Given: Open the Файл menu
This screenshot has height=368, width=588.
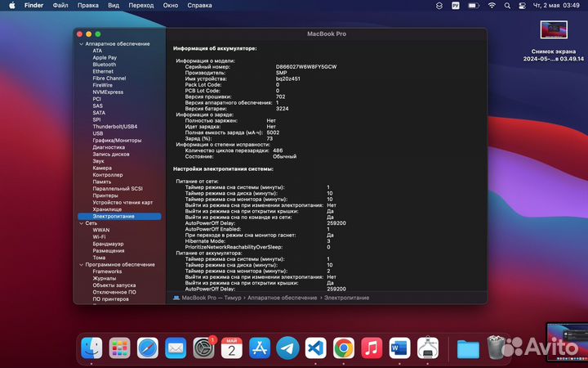Looking at the screenshot, I should pyautogui.click(x=60, y=5).
